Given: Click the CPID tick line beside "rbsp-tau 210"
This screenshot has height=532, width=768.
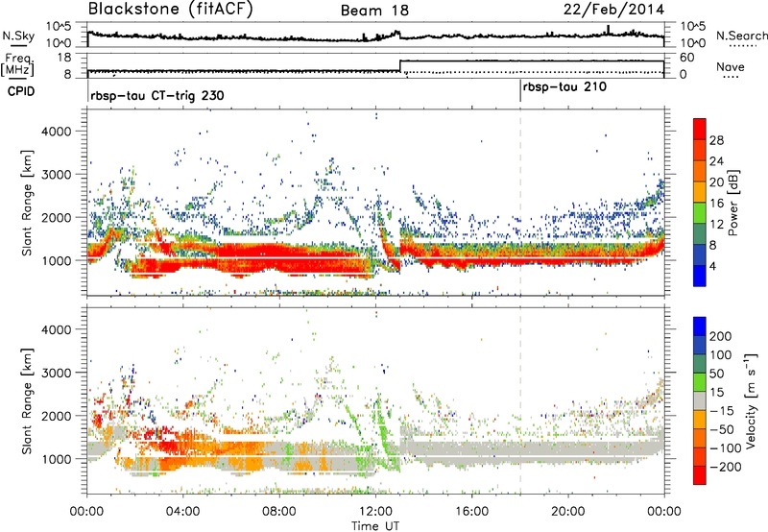Looking at the screenshot, I should pyautogui.click(x=520, y=91).
